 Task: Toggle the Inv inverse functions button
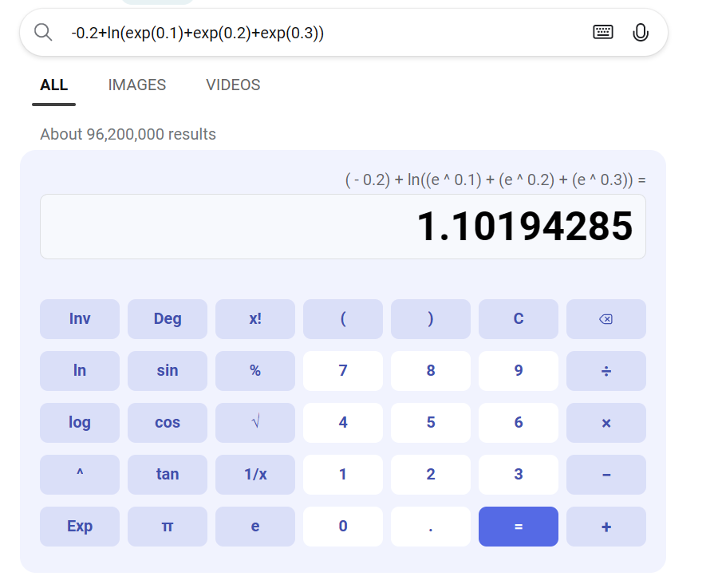coord(80,319)
